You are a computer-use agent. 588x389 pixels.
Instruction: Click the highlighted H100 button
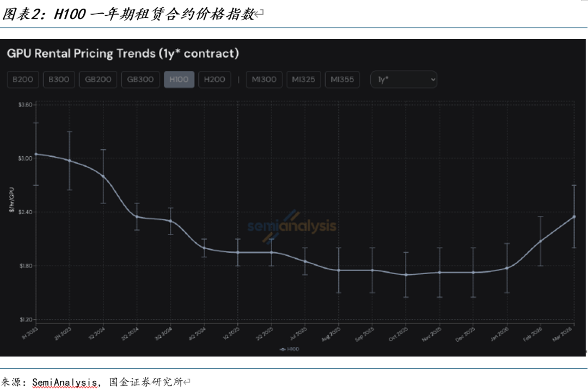[179, 79]
